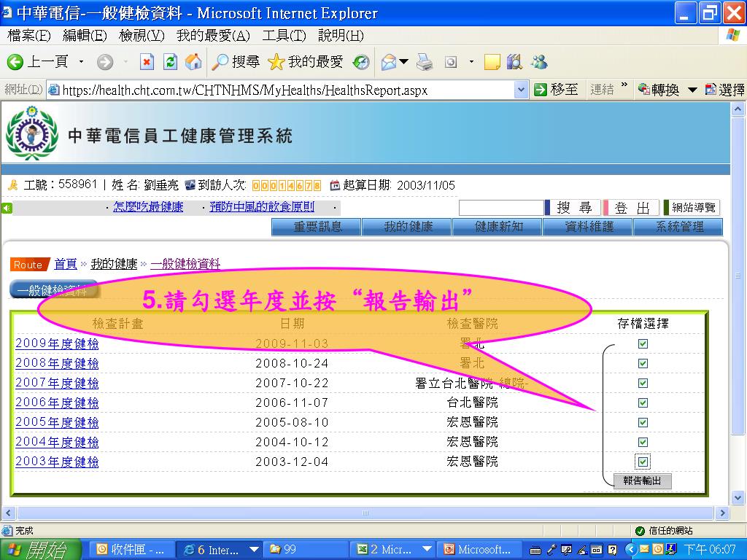Expand the 轉換 dropdown arrow
747x560 pixels.
pos(692,90)
